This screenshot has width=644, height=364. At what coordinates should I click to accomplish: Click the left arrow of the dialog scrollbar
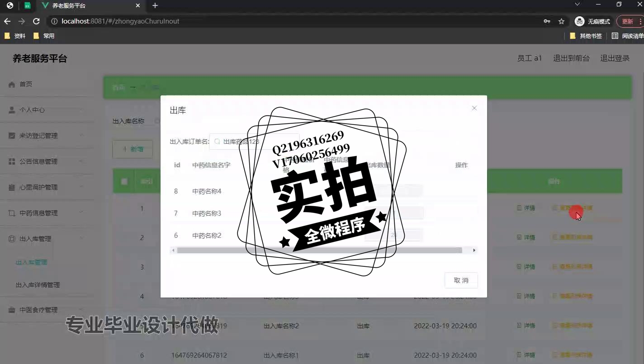coord(173,250)
